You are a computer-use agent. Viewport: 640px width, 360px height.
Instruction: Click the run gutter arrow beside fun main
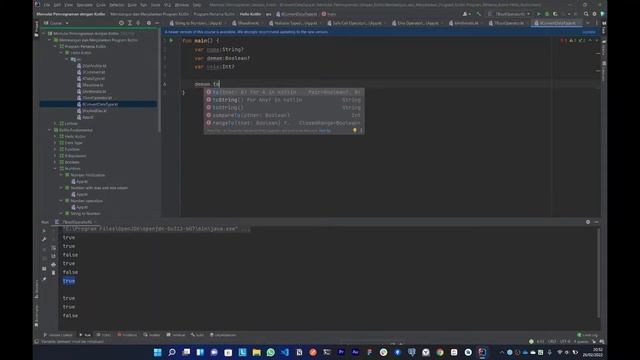point(171,40)
